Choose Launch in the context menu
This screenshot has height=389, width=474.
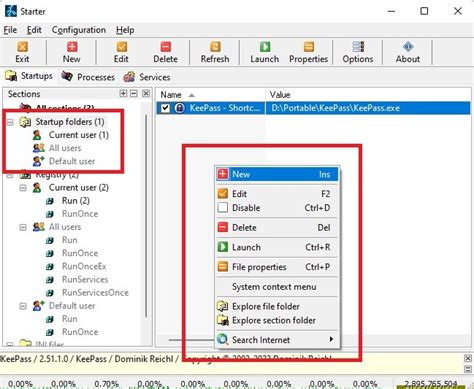[277, 247]
